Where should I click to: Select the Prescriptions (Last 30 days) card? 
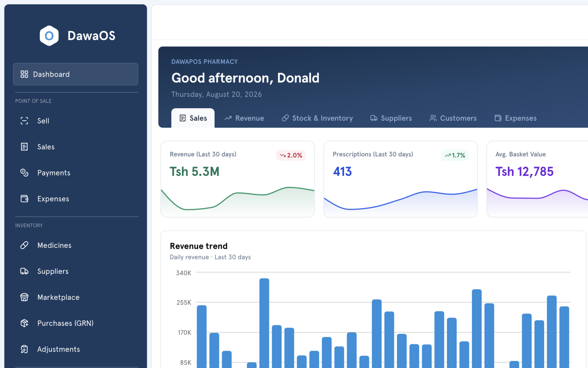coord(401,179)
